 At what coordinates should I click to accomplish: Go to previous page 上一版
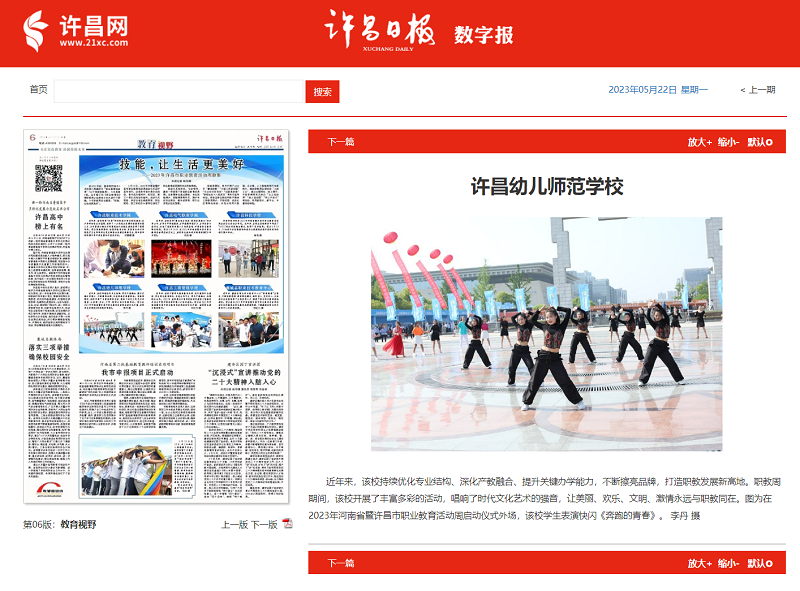point(234,524)
